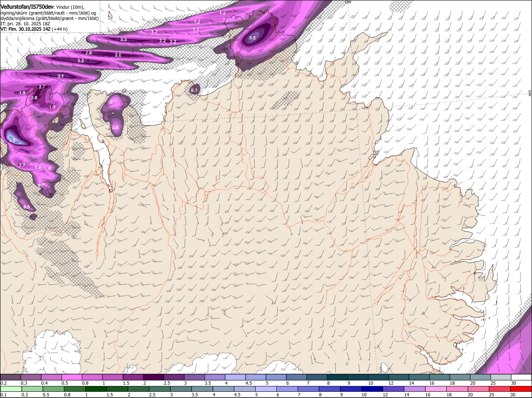Click the darkest purple swatch above top label 2

[153, 377]
